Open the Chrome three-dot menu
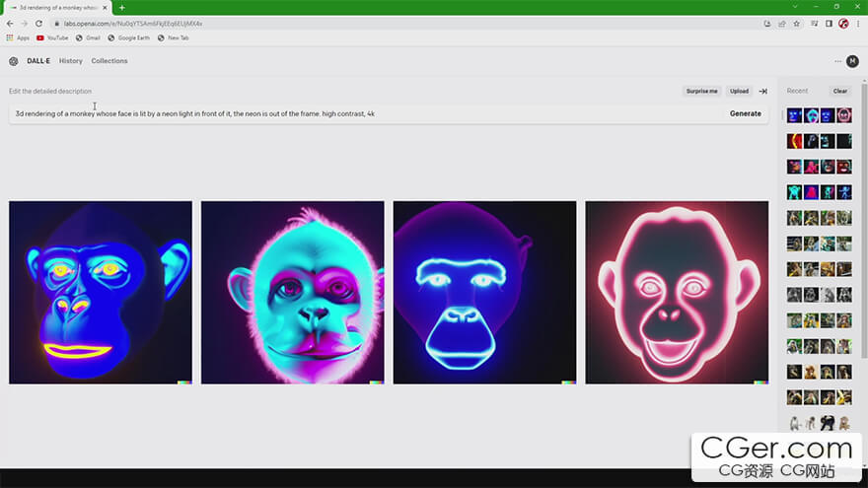The image size is (868, 488). coord(858,24)
